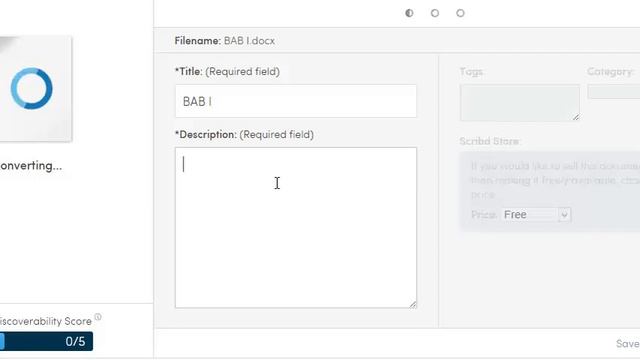Viewport: 640px width, 360px height.
Task: Click the Scribd Store info panel text
Action: pyautogui.click(x=555, y=180)
